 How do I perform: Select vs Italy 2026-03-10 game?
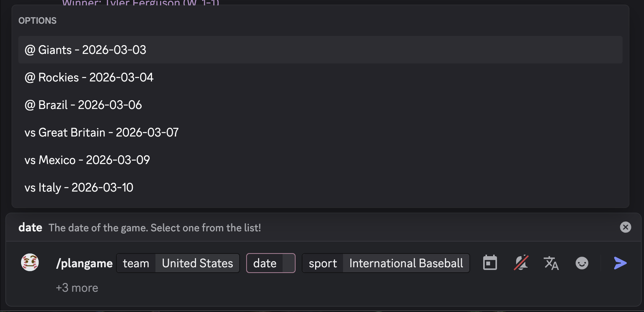tap(79, 188)
